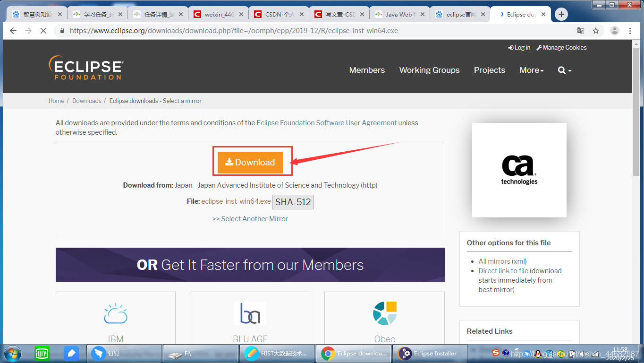The width and height of the screenshot is (644, 363).
Task: Click the BLU AGE logo card
Action: pyautogui.click(x=250, y=318)
